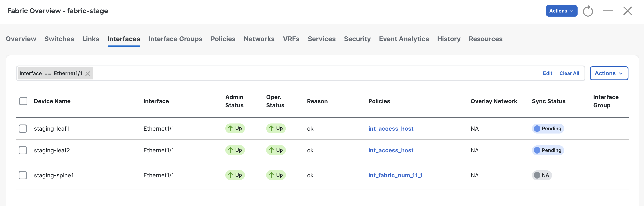This screenshot has width=644, height=206.
Task: Open the Links tab
Action: (91, 39)
